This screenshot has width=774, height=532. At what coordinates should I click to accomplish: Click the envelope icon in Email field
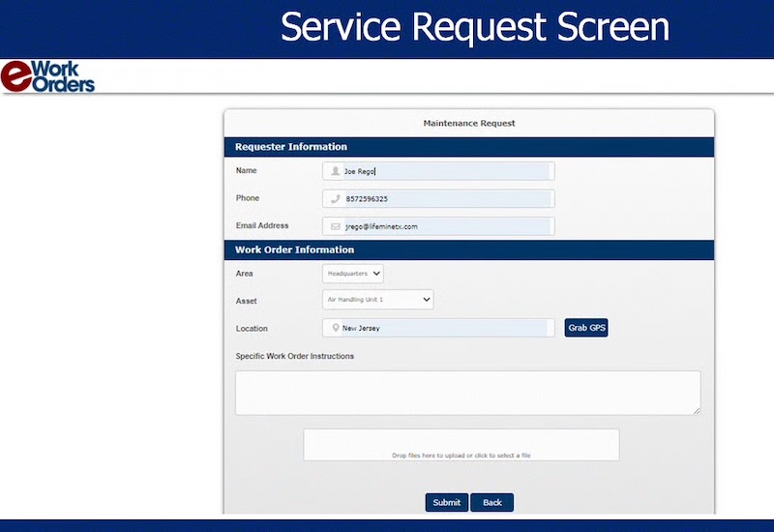coord(335,226)
